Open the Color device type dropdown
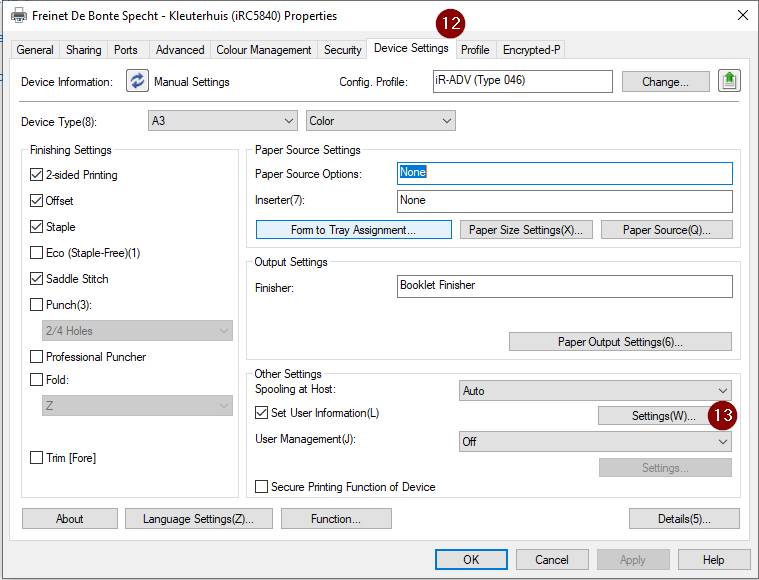This screenshot has height=580, width=759. coord(380,121)
